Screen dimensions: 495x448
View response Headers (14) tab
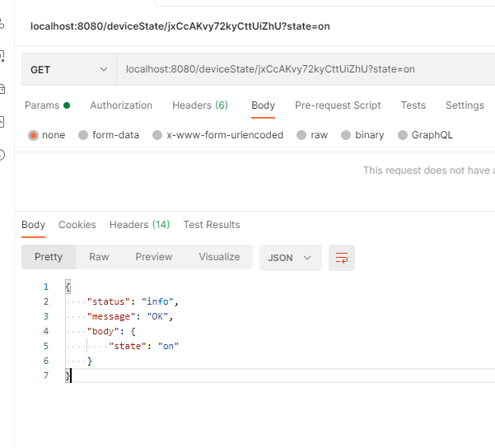[139, 225]
